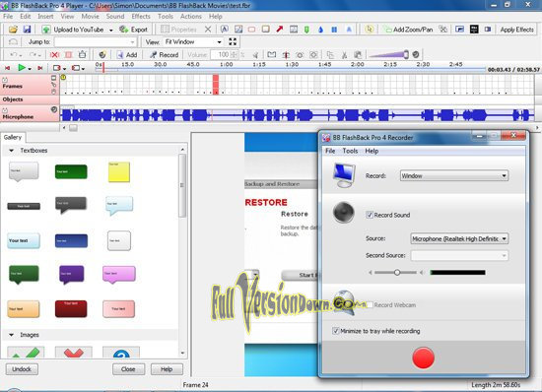Click the speaker mute icon next to Volume

coord(256,54)
